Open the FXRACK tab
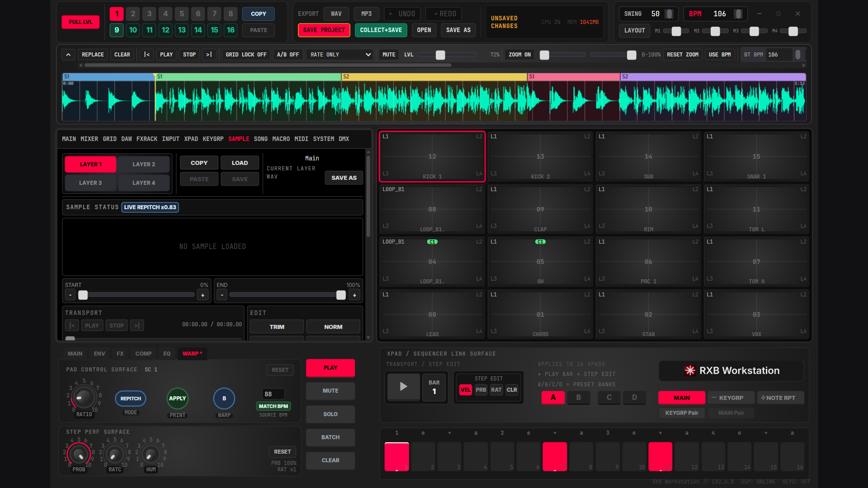The height and width of the screenshot is (488, 868). click(x=147, y=139)
